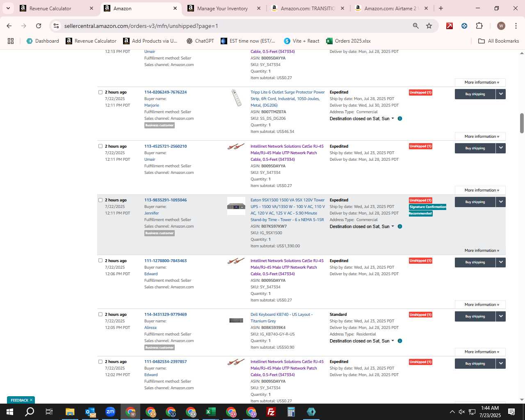
Task: Go back to the previous page
Action: [9, 26]
